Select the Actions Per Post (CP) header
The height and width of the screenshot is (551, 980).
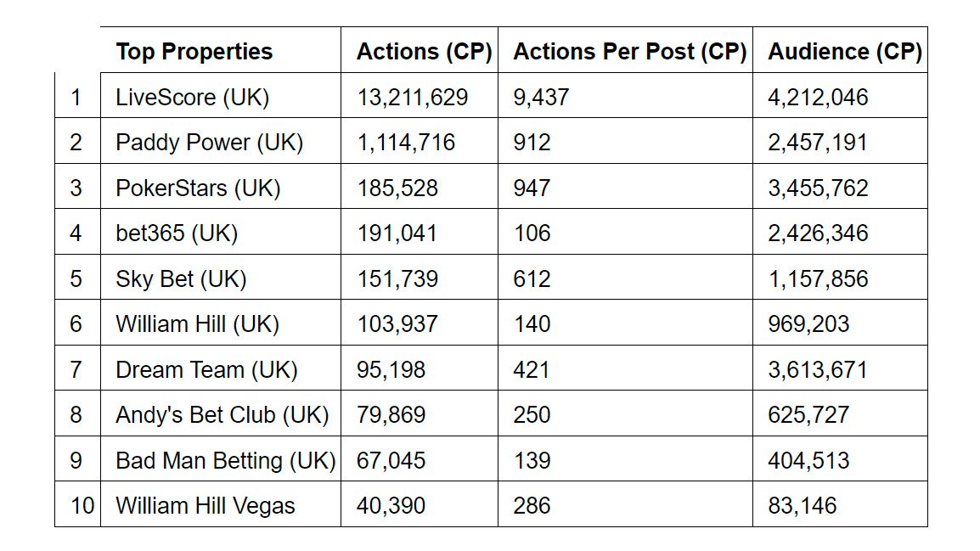(629, 52)
